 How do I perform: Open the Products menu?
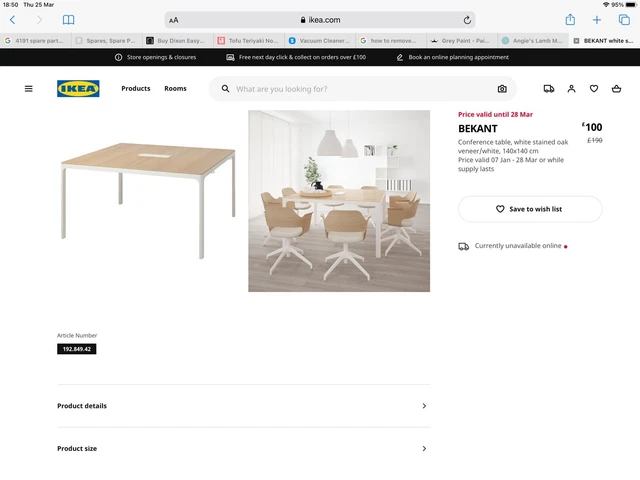[136, 89]
